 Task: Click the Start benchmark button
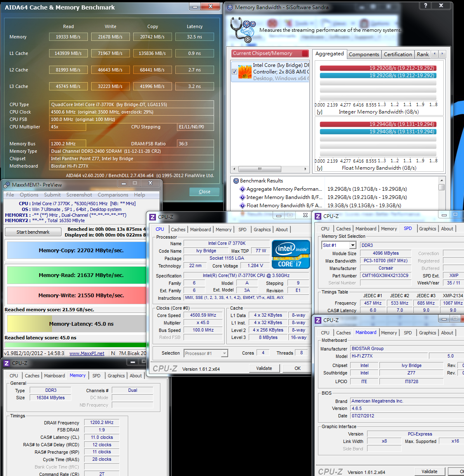pyautogui.click(x=33, y=232)
